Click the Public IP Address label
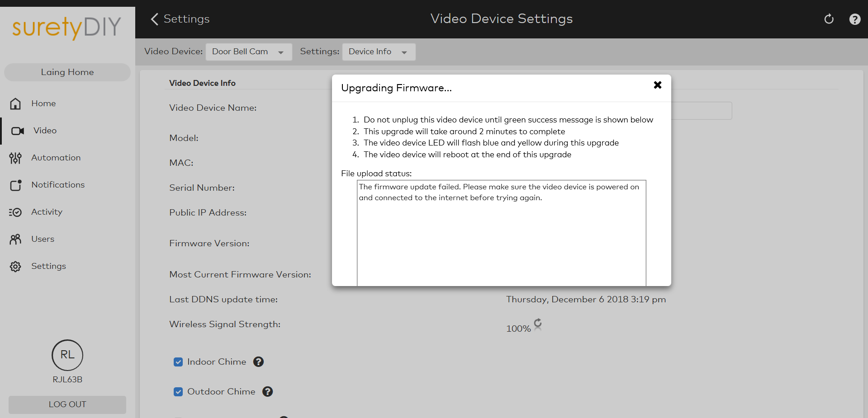Image resolution: width=868 pixels, height=418 pixels. [x=208, y=213]
